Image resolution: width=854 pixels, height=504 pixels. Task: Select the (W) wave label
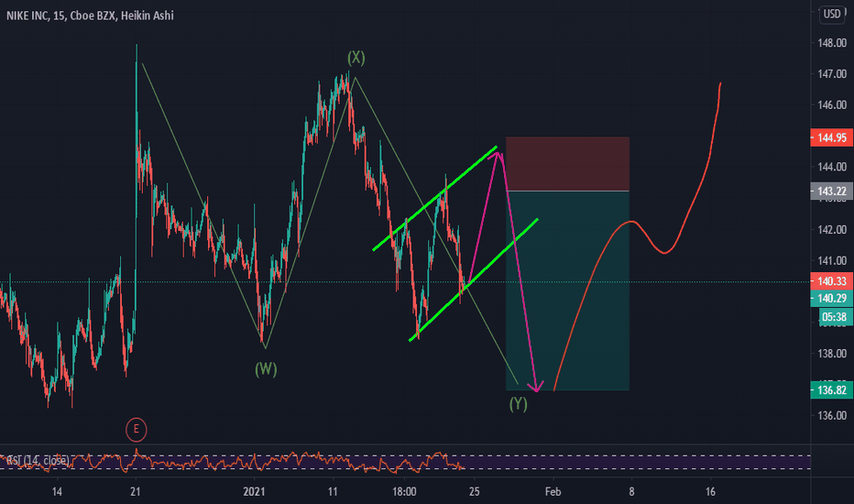point(266,369)
